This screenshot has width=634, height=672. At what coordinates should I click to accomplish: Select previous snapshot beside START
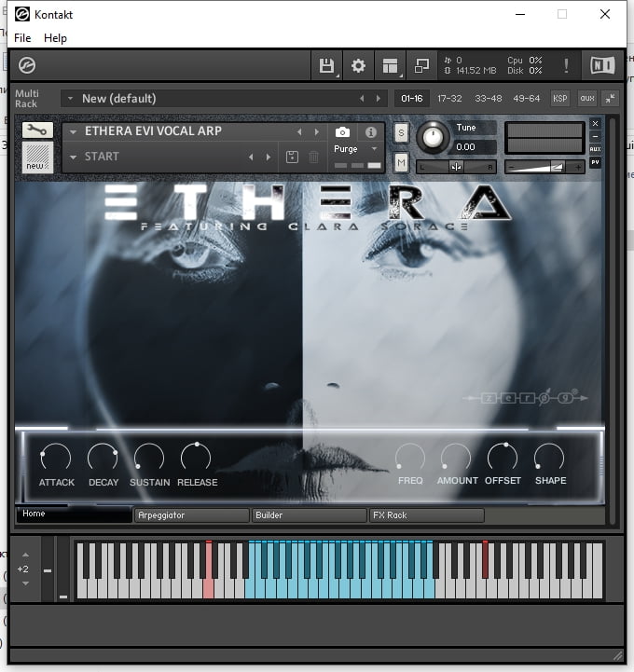[x=251, y=157]
